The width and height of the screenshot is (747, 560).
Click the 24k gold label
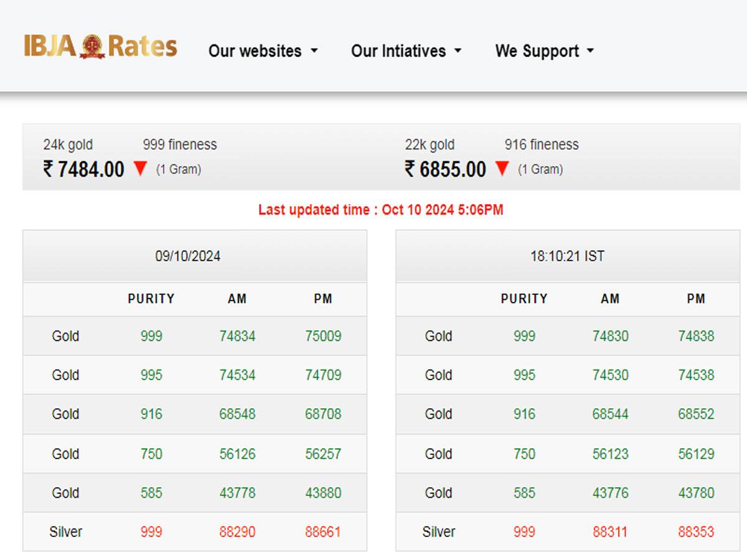(68, 144)
